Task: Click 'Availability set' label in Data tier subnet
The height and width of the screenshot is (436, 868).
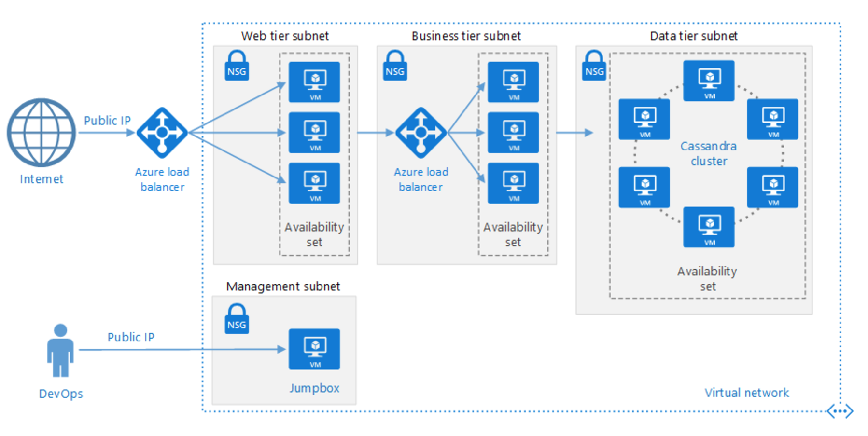Action: tap(707, 279)
